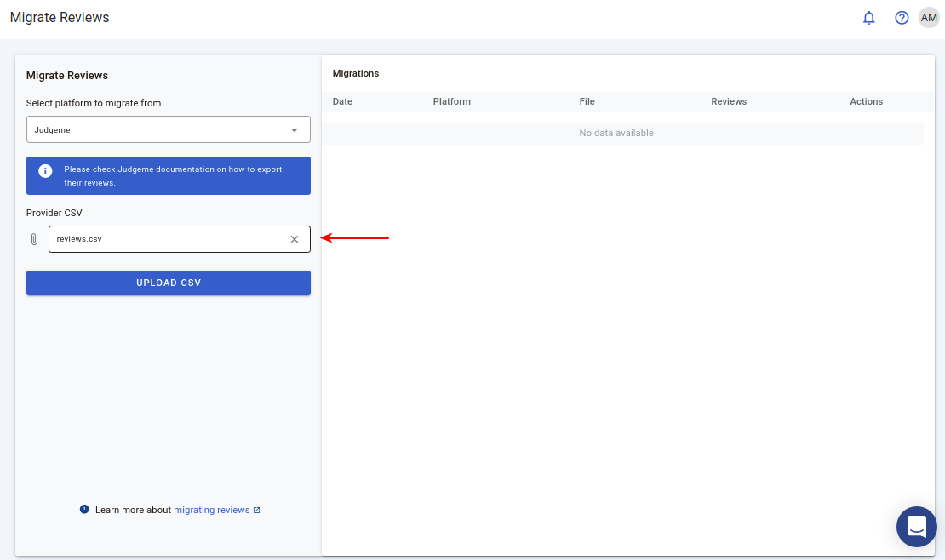This screenshot has width=945, height=560.
Task: Open the AM user avatar menu
Action: click(929, 18)
